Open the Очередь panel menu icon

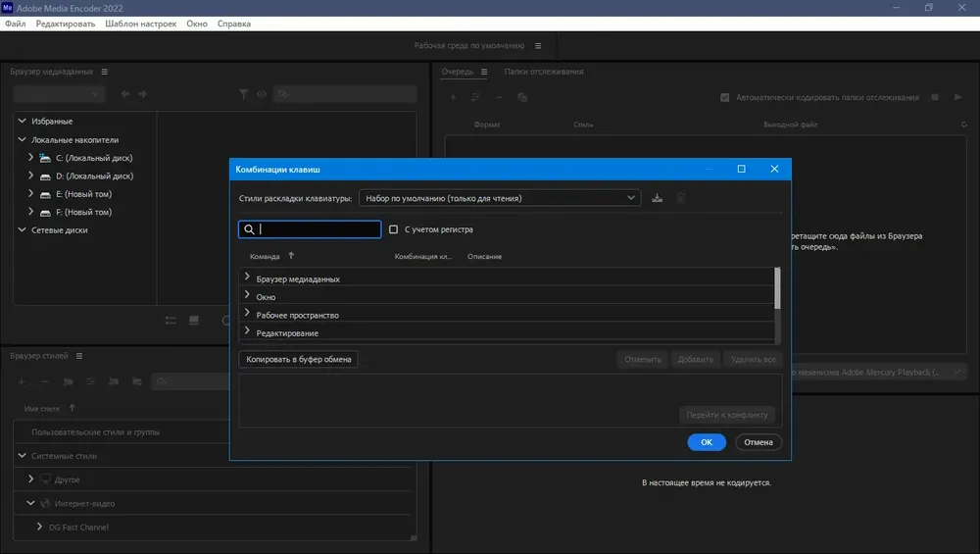484,72
